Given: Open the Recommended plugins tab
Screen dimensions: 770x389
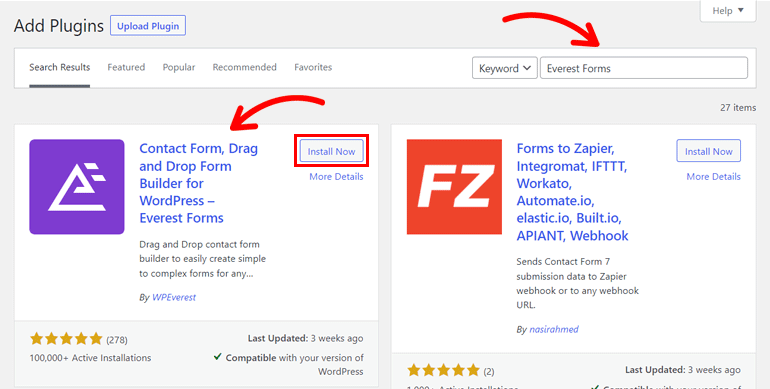Looking at the screenshot, I should [245, 67].
